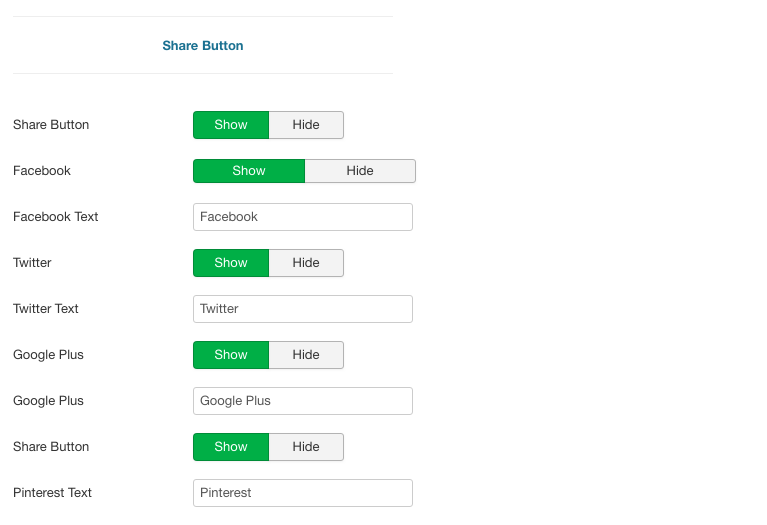Choose Hide for the Facebook option
767x525 pixels.
pyautogui.click(x=360, y=171)
